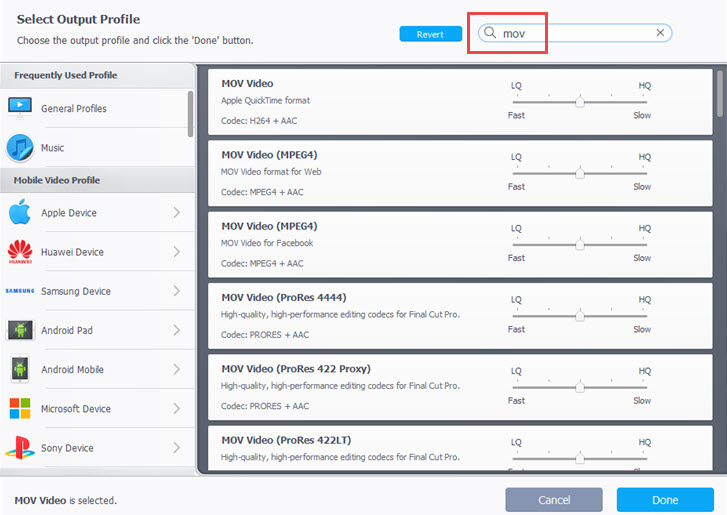Select the Apple Device logo icon
Screen dimensions: 727x515
click(x=20, y=213)
